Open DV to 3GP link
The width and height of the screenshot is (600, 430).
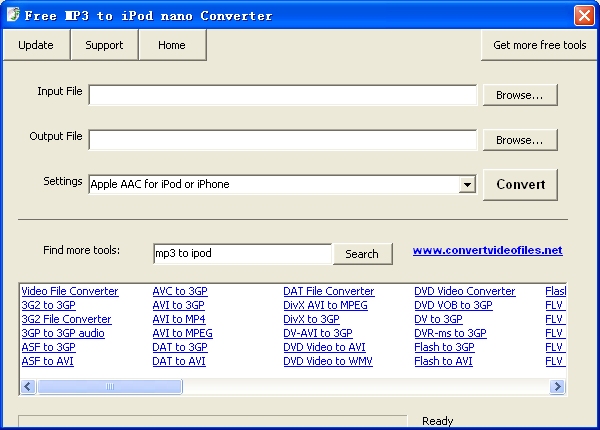click(x=439, y=319)
